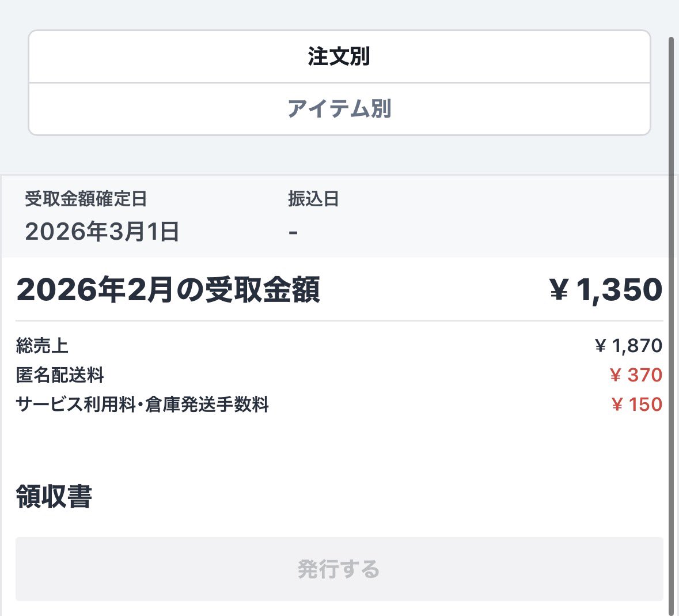This screenshot has height=616, width=679.
Task: Select the 2026年3月1日 date value
Action: pos(102,232)
